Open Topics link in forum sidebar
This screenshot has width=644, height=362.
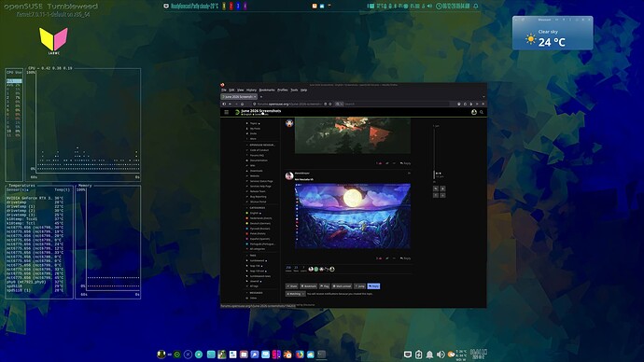pos(254,123)
